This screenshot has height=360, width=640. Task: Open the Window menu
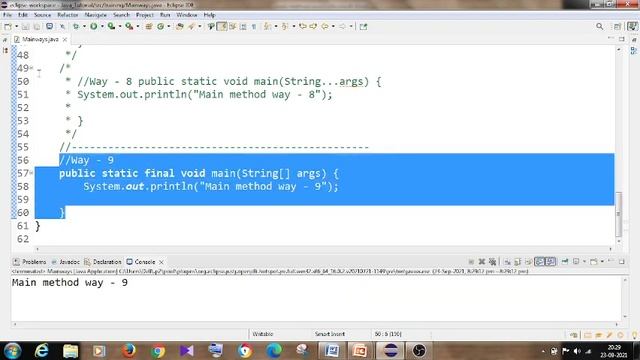point(187,15)
